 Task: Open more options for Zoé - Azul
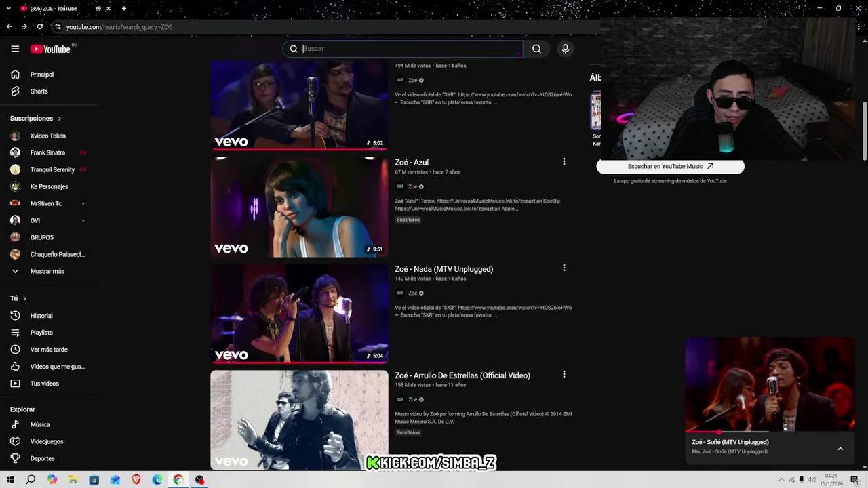pos(564,161)
